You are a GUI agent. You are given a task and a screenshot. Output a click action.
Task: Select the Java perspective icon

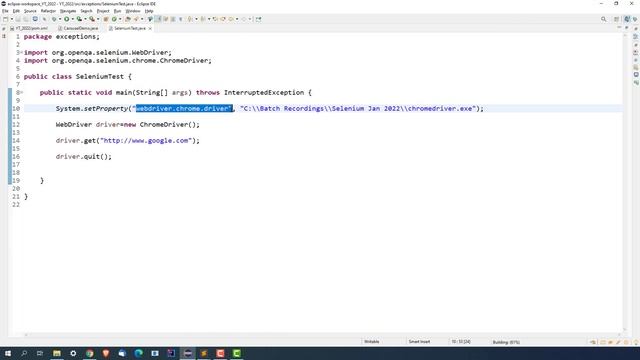(x=627, y=19)
